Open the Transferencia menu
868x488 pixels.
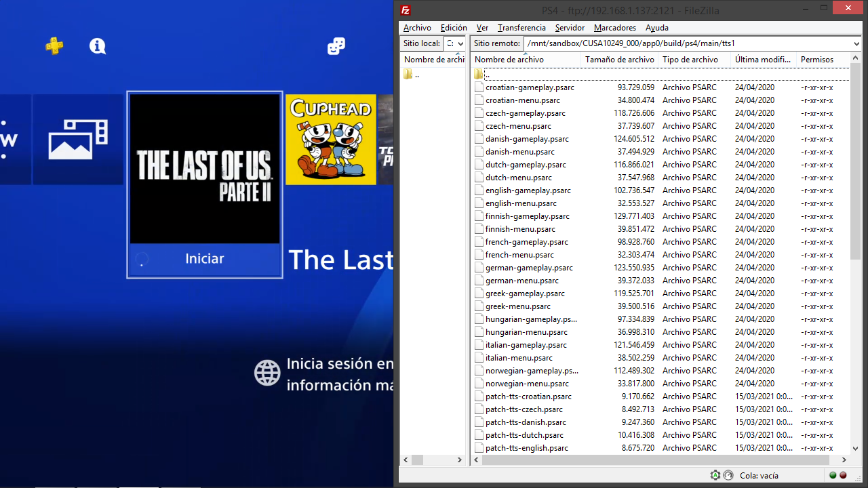[521, 28]
